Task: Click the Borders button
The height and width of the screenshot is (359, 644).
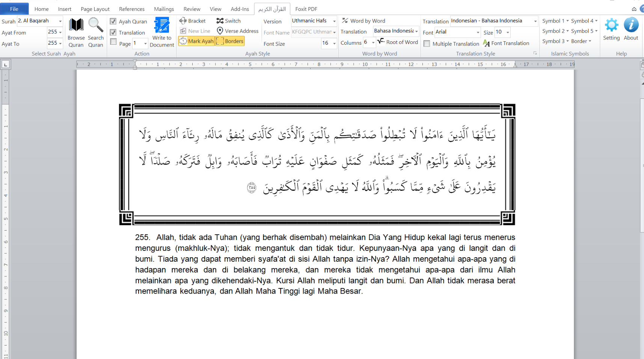Action: click(x=230, y=41)
